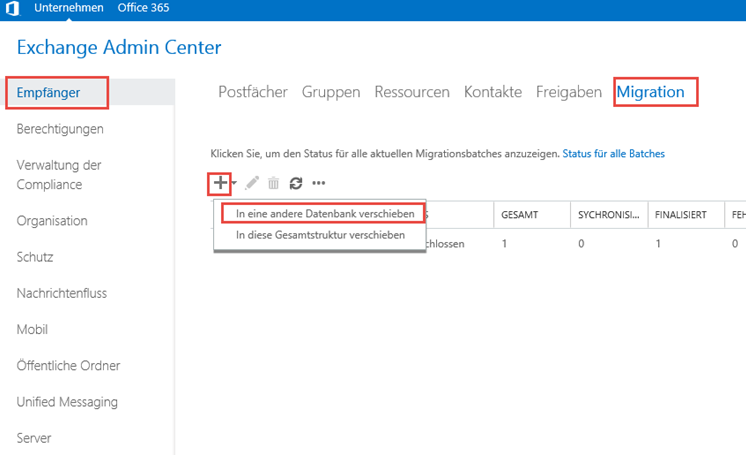Select 'In diese Gesamtstruktur verschieben' option
This screenshot has width=746, height=455.
point(320,235)
